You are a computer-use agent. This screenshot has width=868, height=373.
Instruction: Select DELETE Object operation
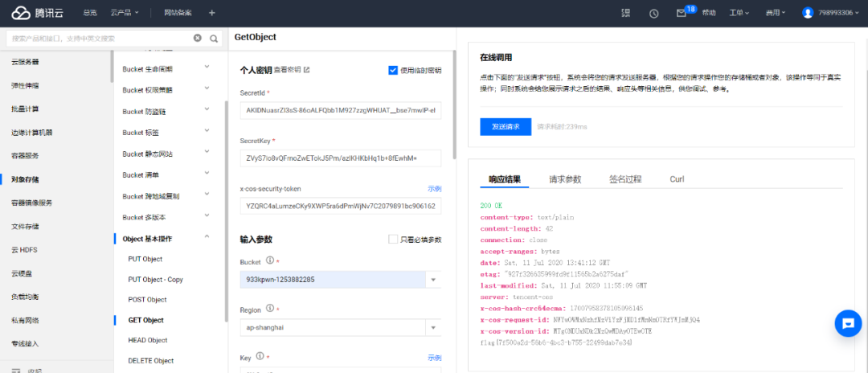click(150, 360)
